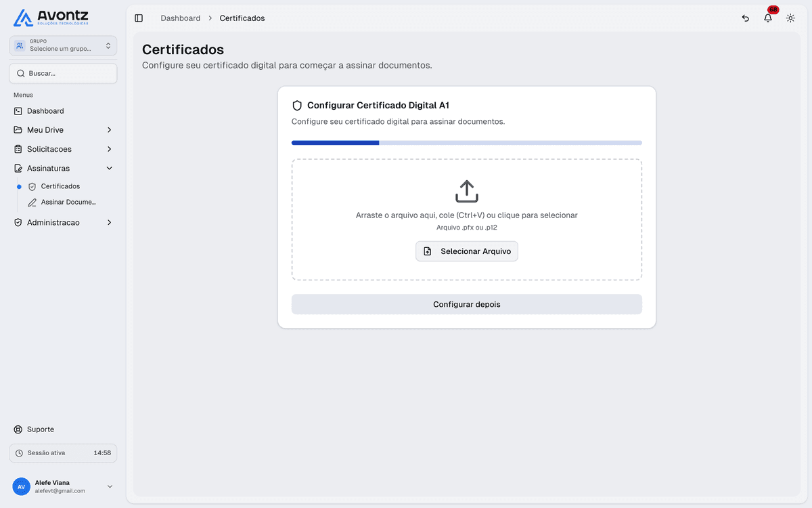Open the notifications bell showing 68
Viewport: 812px width, 508px height.
tap(767, 18)
